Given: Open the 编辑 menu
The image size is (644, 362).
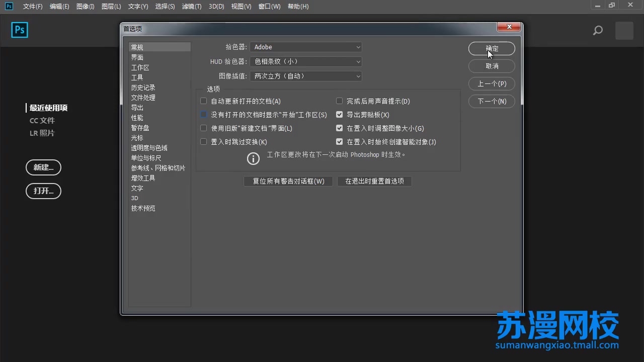Looking at the screenshot, I should (59, 7).
